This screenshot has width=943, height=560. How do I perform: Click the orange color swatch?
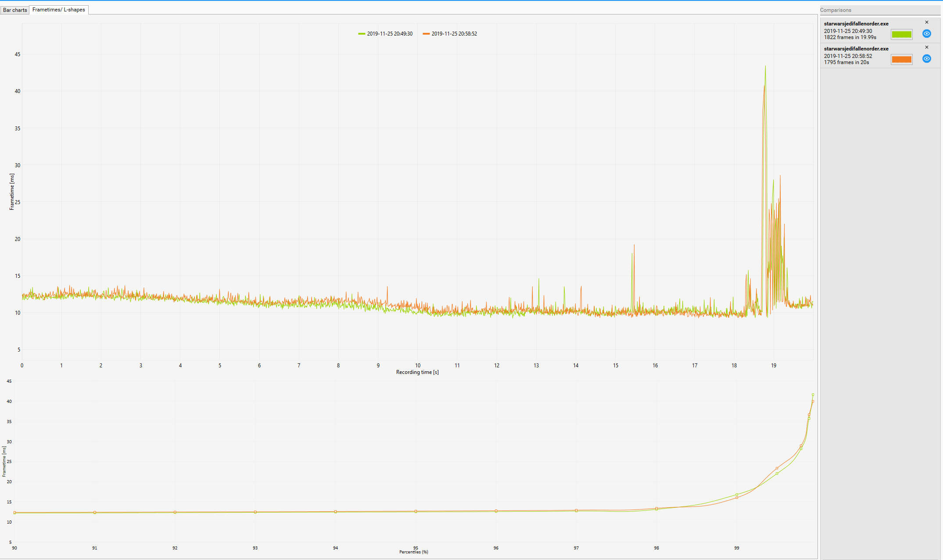[901, 59]
